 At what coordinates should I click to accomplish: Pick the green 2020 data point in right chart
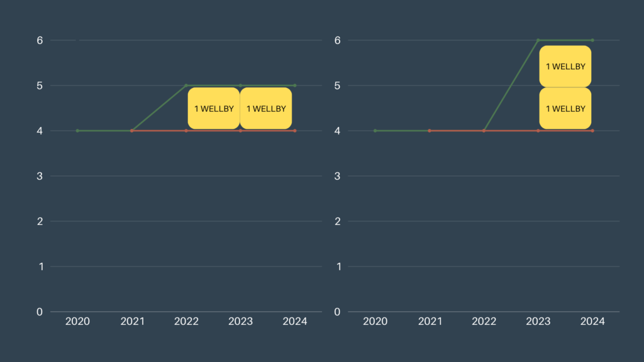375,131
